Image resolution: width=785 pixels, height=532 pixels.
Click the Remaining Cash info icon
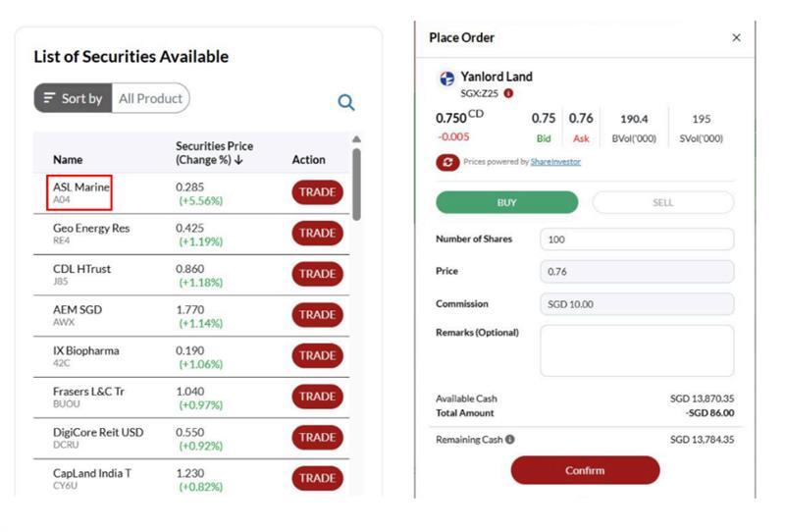pos(510,440)
